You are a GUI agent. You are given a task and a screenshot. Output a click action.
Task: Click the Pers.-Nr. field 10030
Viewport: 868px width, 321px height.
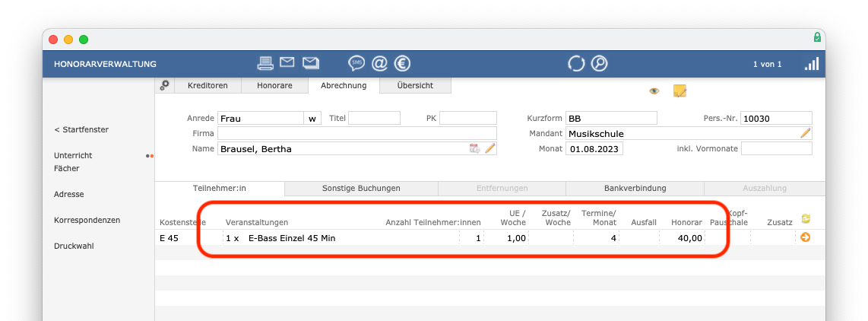point(777,118)
